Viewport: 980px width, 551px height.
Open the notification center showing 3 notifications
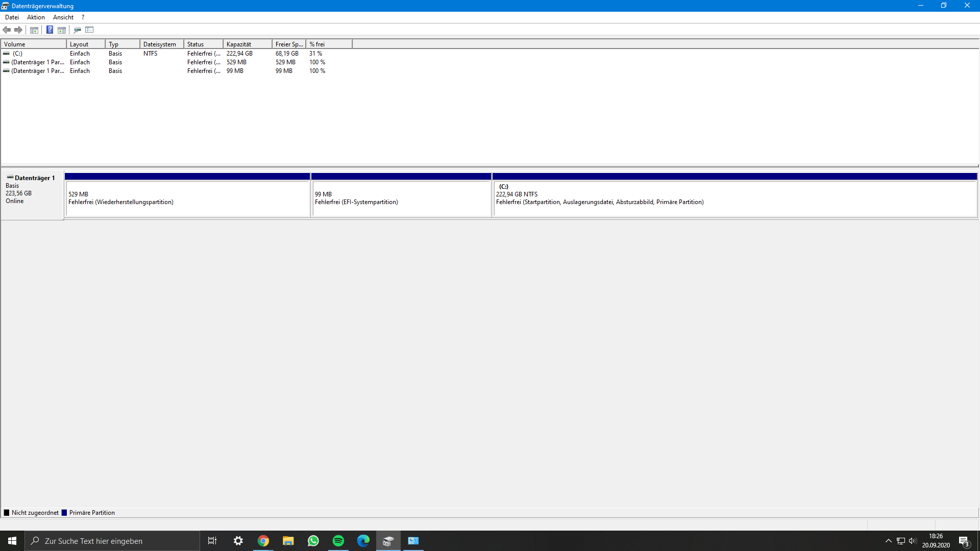(964, 541)
